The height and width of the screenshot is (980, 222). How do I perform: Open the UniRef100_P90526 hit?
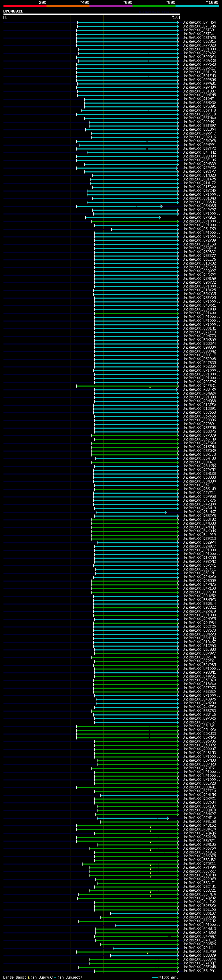click(199, 944)
